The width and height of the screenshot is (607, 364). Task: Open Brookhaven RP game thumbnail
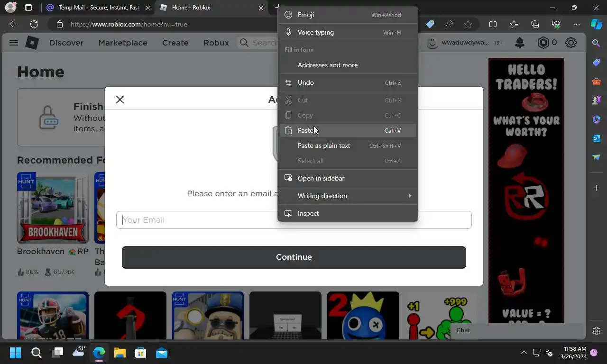(x=53, y=208)
